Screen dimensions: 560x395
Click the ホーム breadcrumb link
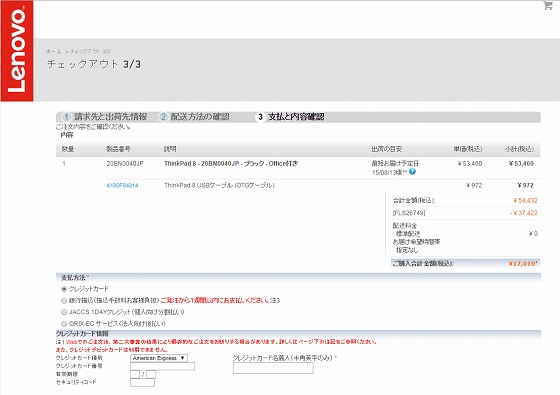[54, 51]
